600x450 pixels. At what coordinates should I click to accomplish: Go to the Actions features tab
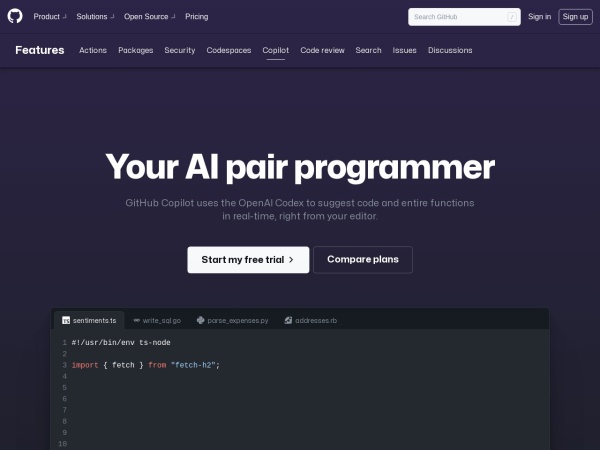pos(93,50)
